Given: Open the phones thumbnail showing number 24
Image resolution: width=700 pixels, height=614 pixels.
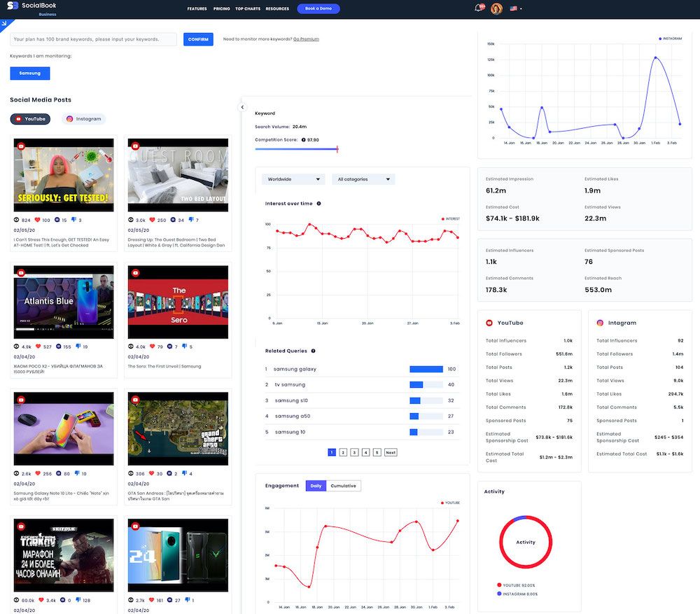Looking at the screenshot, I should [178, 555].
